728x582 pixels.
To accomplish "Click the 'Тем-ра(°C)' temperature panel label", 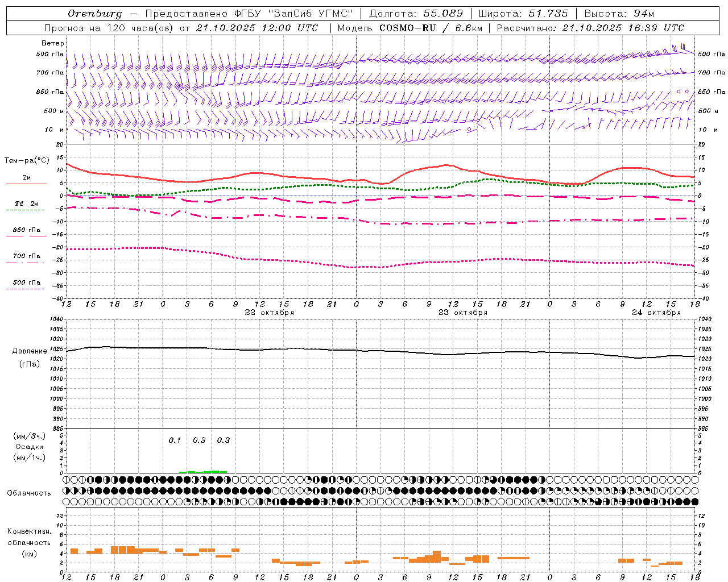I will tap(27, 161).
